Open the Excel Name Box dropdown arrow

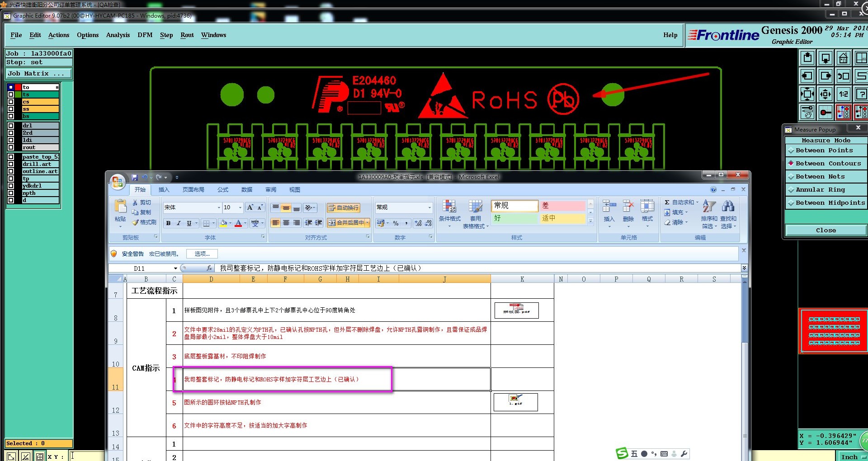[x=175, y=268]
